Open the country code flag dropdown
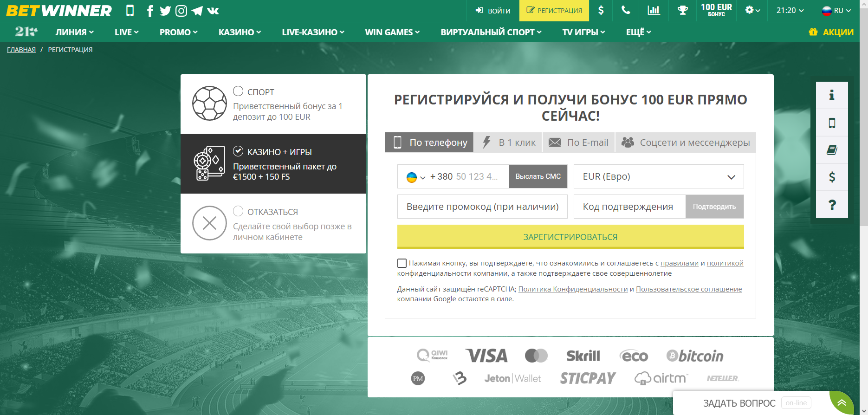 coord(416,177)
